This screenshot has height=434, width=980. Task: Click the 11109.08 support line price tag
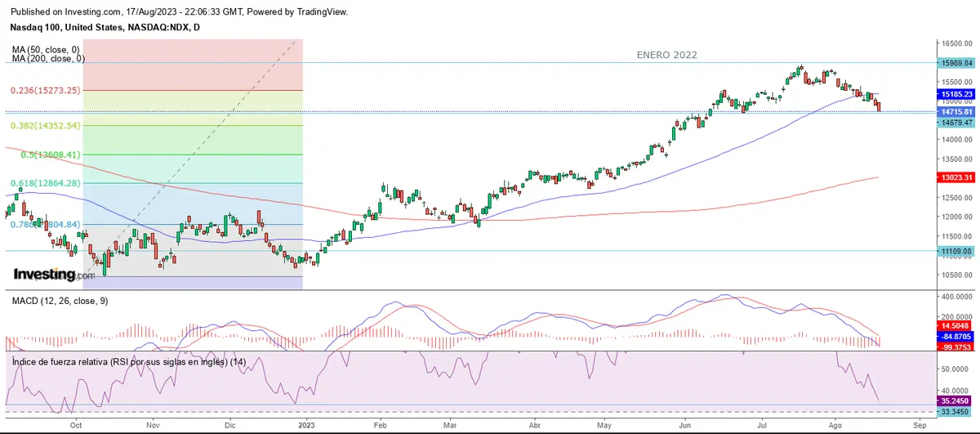click(x=957, y=252)
